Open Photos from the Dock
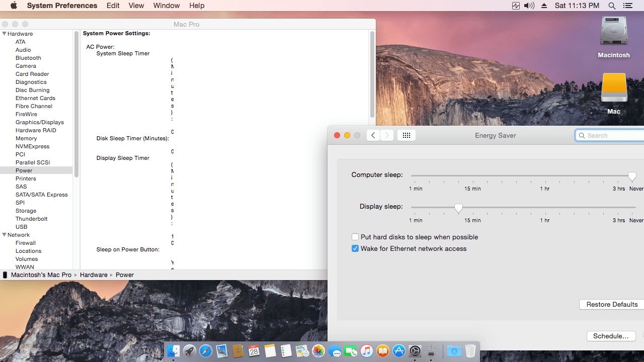Viewport: 644px width, 362px height. coord(318,351)
